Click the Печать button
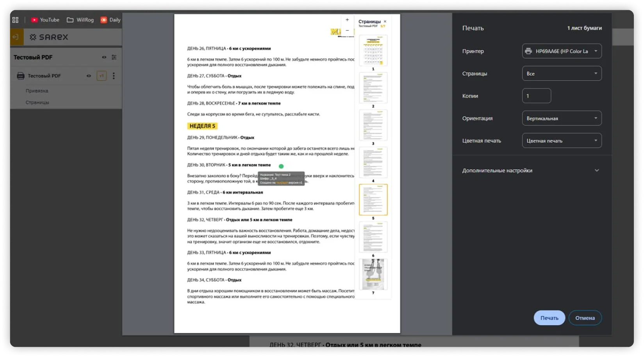 [x=549, y=318]
